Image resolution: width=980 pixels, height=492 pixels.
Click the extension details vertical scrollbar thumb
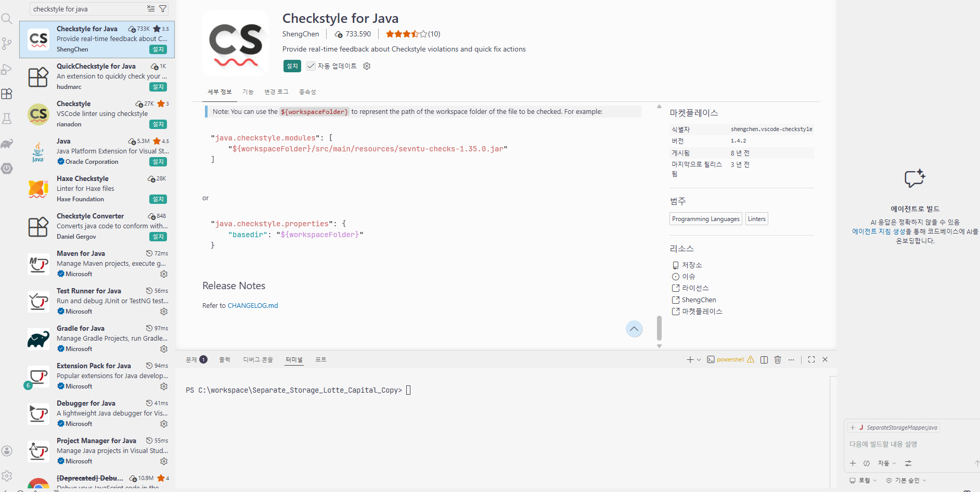point(659,328)
